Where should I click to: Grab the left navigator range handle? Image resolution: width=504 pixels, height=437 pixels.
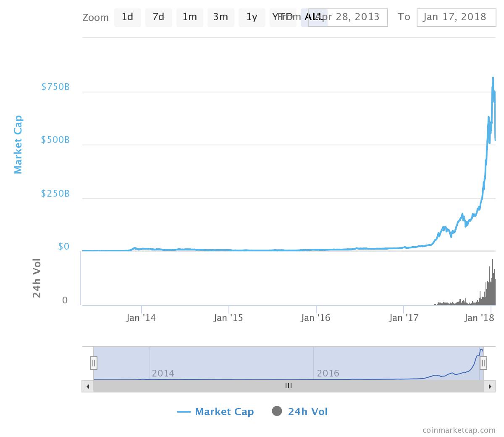pos(94,363)
